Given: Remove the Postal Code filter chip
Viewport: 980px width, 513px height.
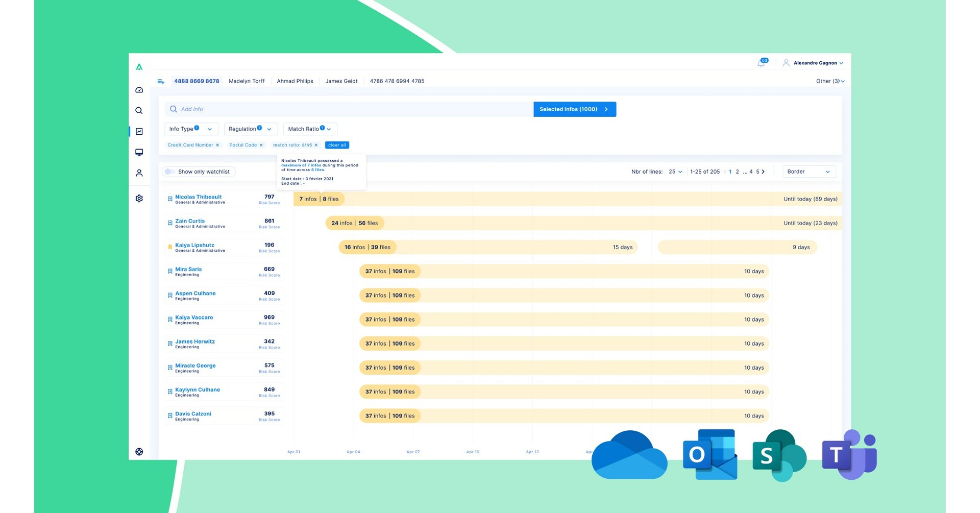Looking at the screenshot, I should click(261, 145).
